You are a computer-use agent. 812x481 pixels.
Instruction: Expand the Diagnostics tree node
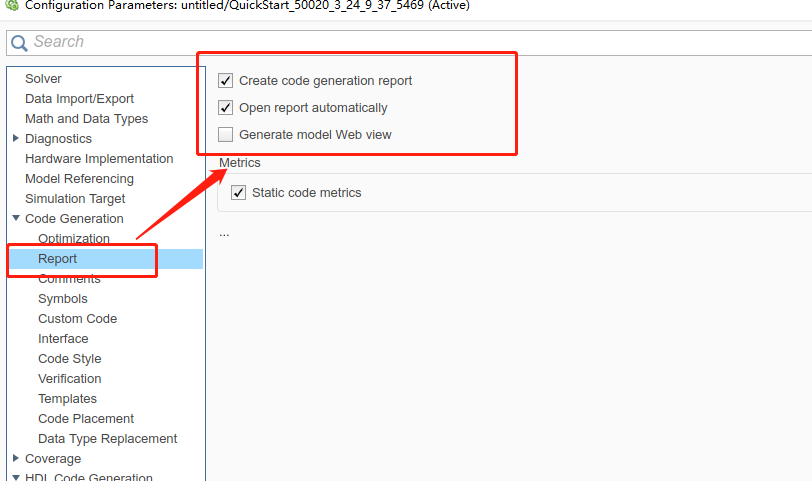tap(16, 138)
